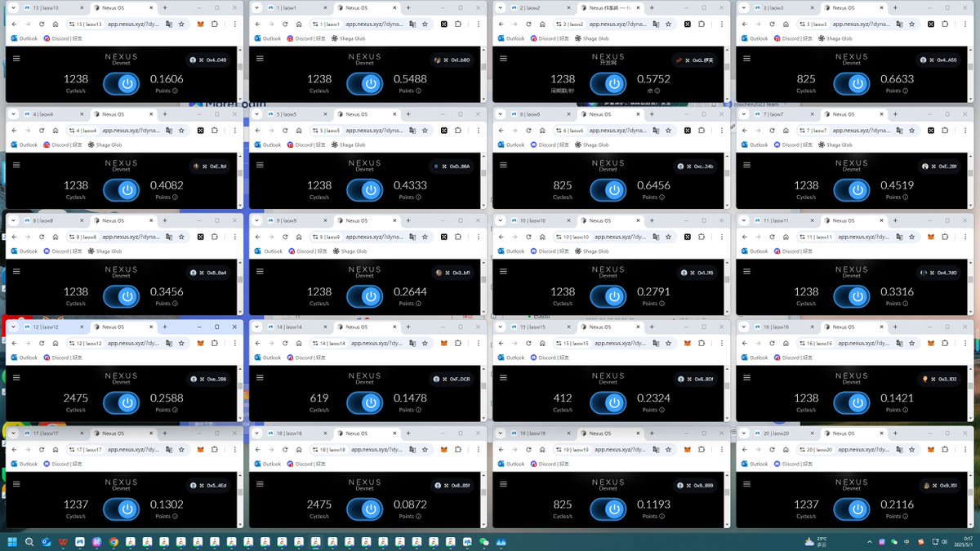The width and height of the screenshot is (980, 551).
Task: Expand hidden icons in the taskbar tray
Action: [869, 541]
